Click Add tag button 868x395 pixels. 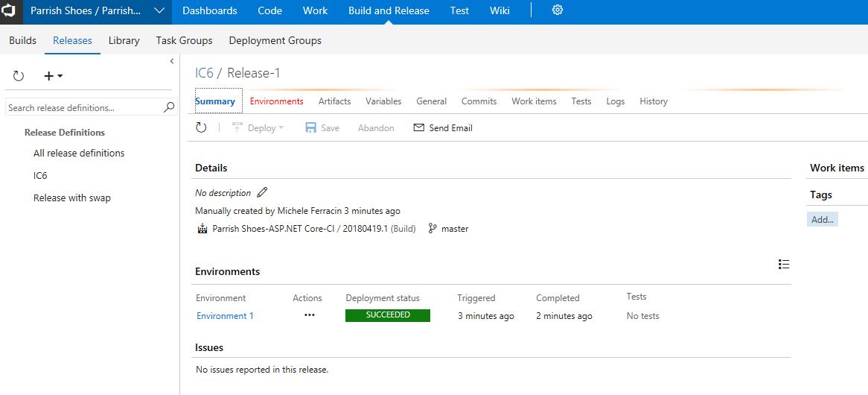click(x=823, y=219)
